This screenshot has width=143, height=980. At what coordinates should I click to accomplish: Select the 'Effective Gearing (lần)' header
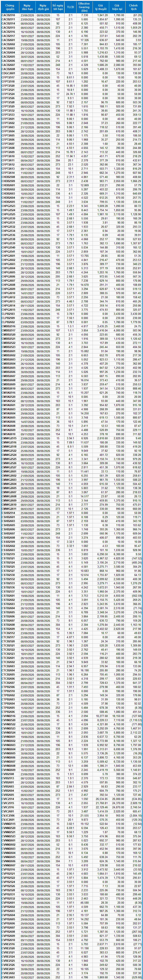[x=84, y=6]
